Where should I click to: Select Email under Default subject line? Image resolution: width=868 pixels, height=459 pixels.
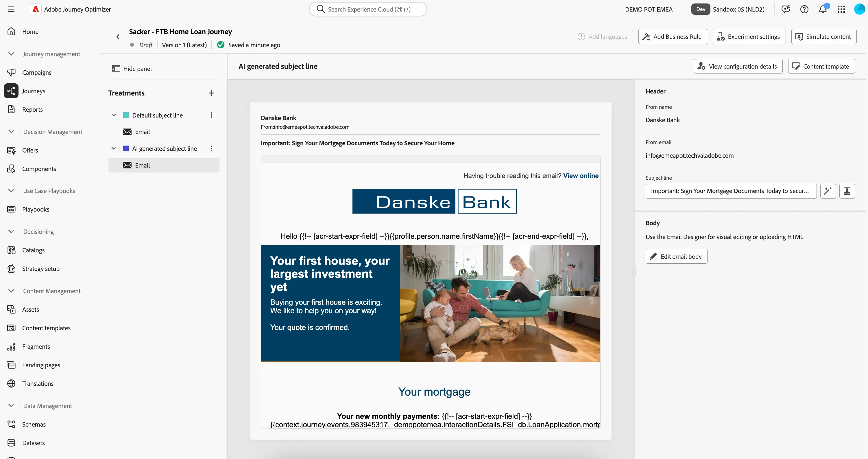(x=164, y=132)
